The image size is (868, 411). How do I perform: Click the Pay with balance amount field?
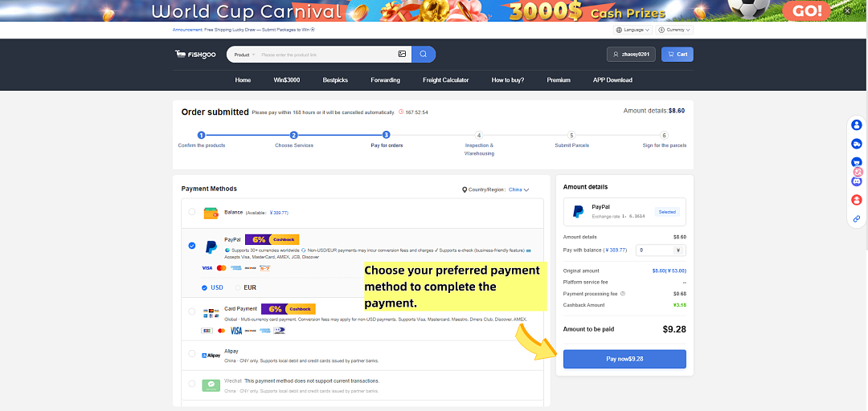pos(661,250)
